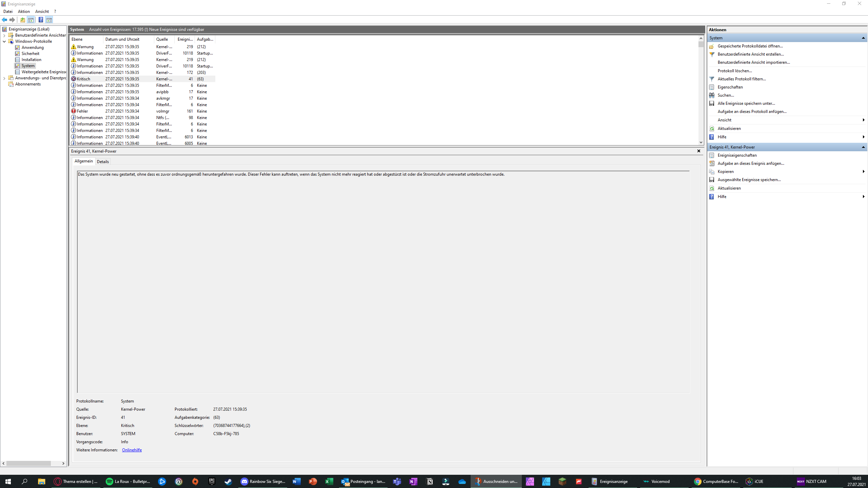Click the horizontal scrollbar in tree pane
The width and height of the screenshot is (868, 488).
coord(28,463)
